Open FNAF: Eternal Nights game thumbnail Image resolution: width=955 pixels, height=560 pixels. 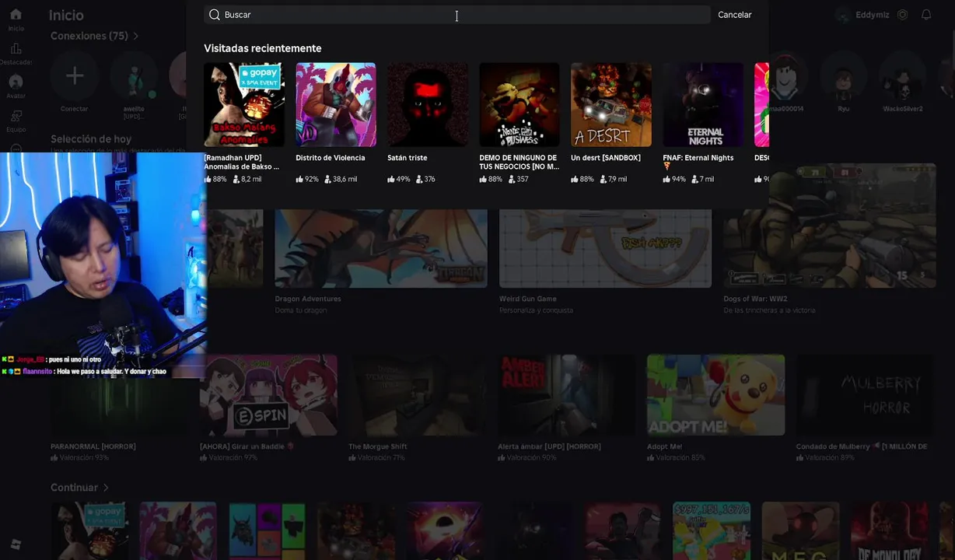click(703, 105)
